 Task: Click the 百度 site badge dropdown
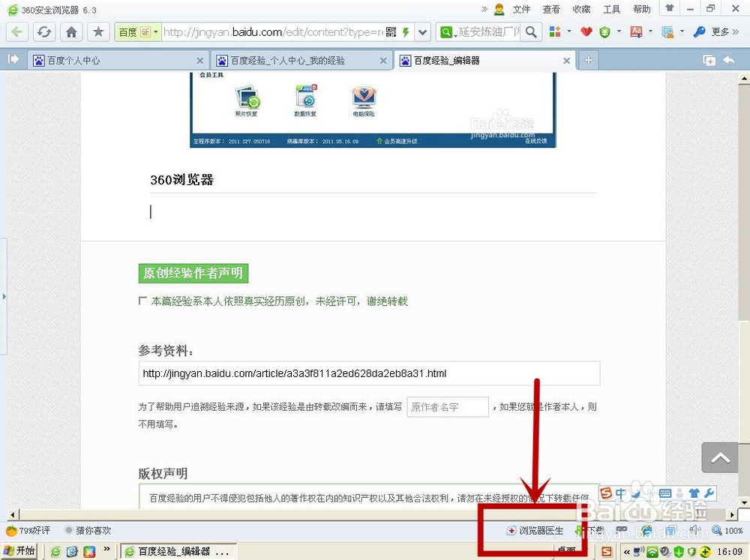click(x=138, y=32)
